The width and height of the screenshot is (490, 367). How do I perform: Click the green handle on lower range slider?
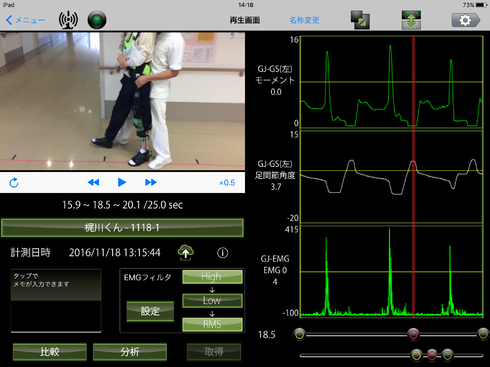447,355
